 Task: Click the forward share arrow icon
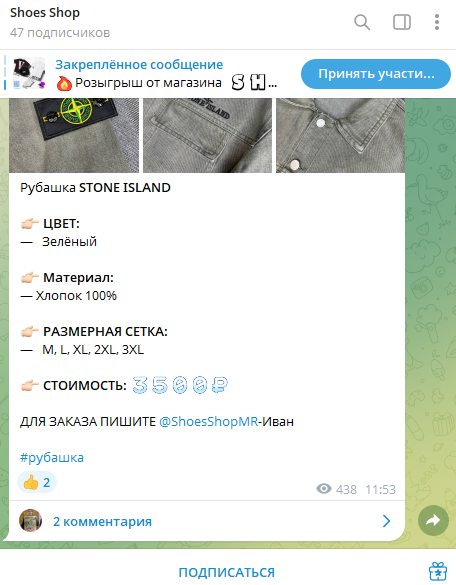click(433, 520)
